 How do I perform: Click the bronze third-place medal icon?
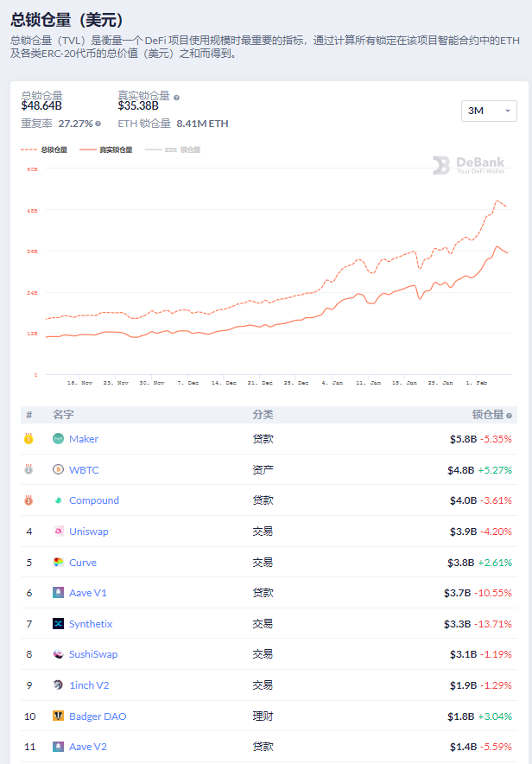[28, 500]
